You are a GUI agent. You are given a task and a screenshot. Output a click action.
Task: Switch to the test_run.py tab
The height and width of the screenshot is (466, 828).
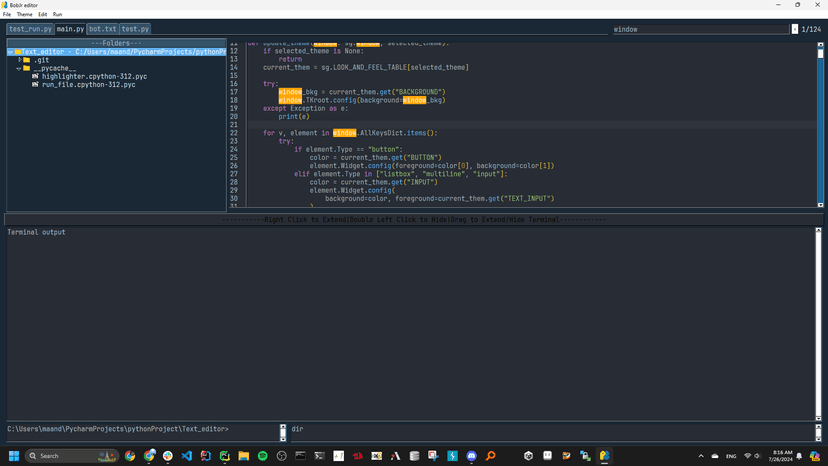tap(30, 29)
